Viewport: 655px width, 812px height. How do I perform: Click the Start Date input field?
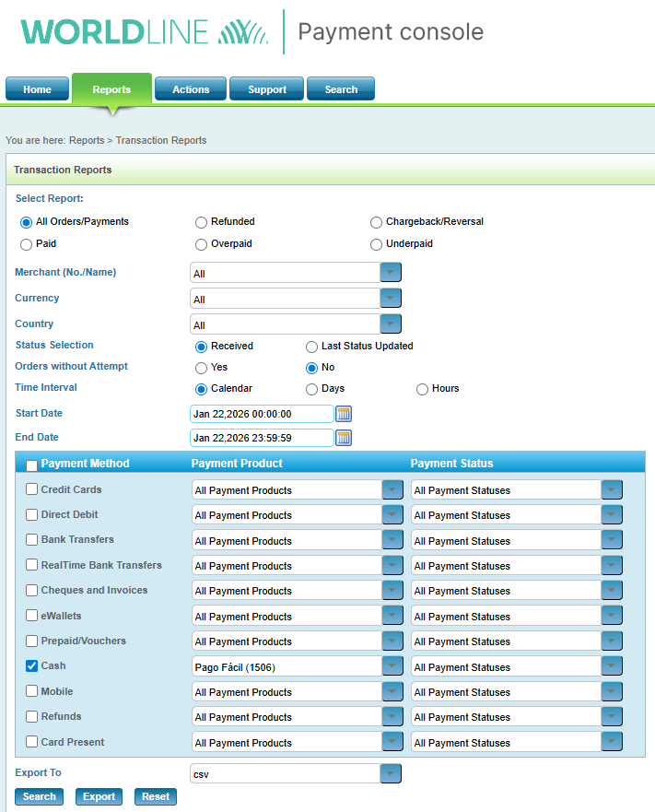262,414
